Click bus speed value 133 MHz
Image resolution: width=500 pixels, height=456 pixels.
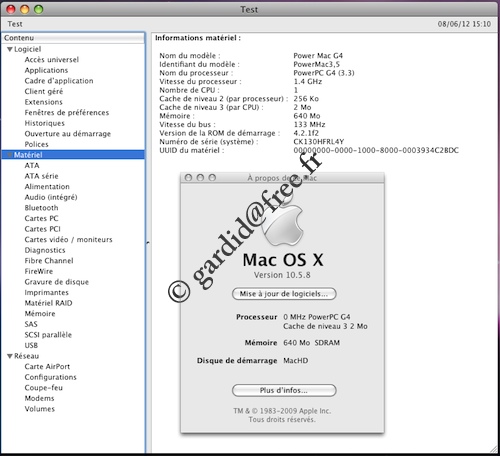pos(309,125)
